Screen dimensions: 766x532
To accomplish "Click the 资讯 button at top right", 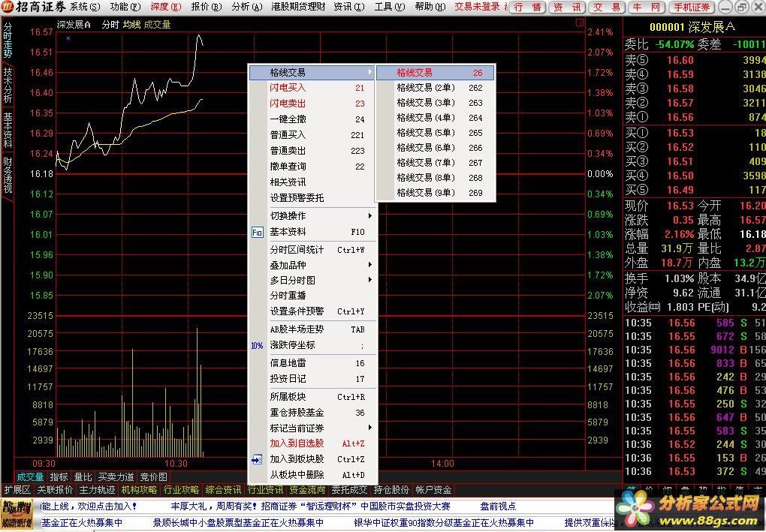I will (568, 8).
